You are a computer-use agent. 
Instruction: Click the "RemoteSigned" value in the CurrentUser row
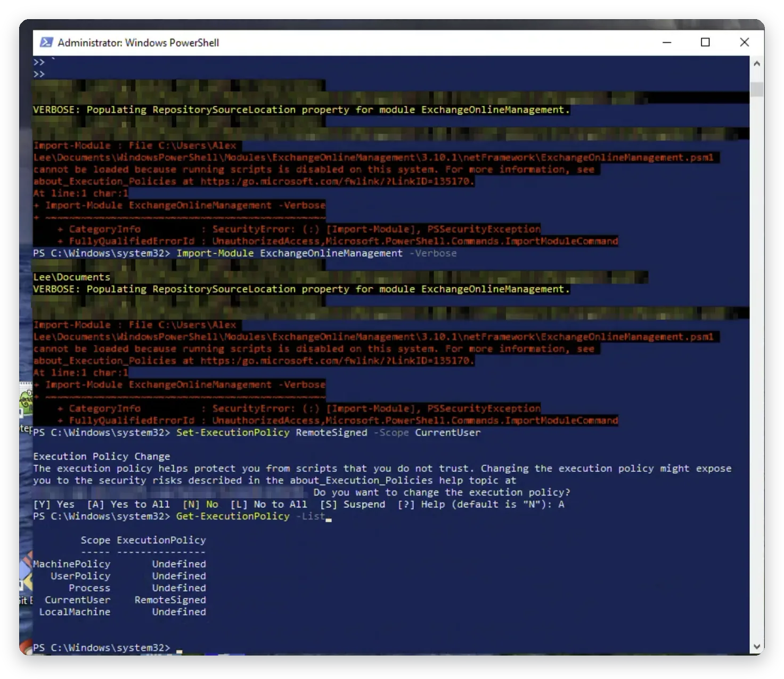[x=170, y=600]
